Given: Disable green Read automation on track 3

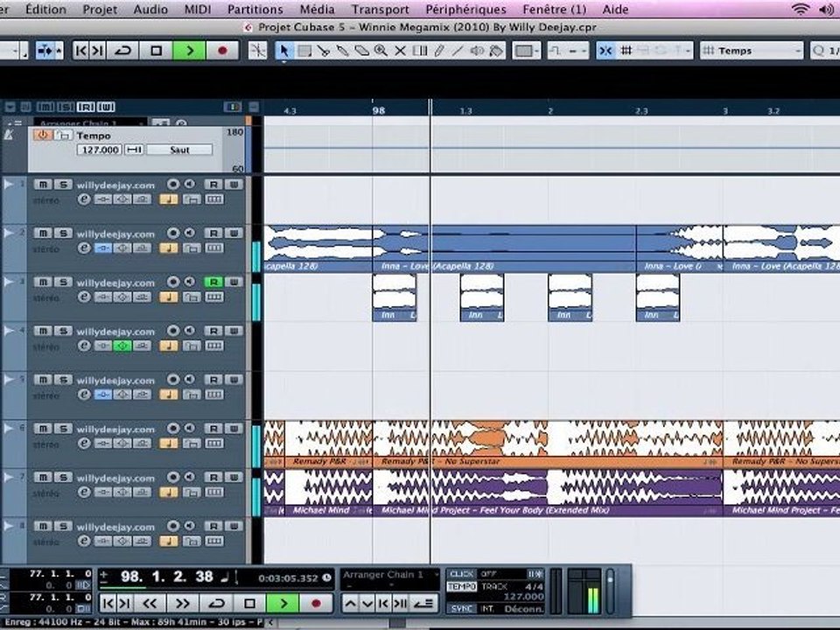Looking at the screenshot, I should [213, 282].
